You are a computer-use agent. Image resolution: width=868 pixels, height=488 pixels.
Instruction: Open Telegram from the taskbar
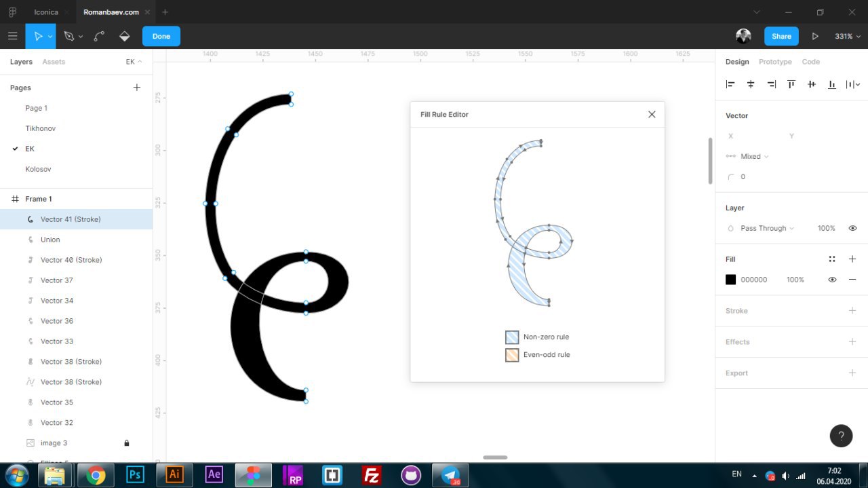pos(450,475)
